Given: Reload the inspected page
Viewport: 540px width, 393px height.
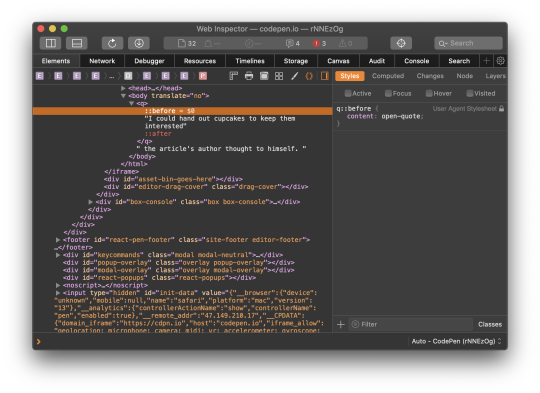Looking at the screenshot, I should pos(112,43).
